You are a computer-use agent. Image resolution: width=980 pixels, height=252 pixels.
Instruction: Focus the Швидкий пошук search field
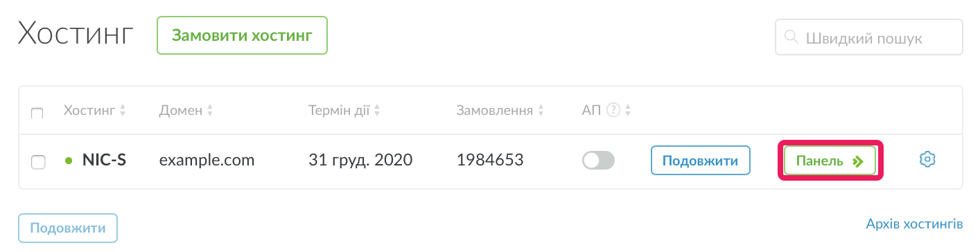(869, 37)
